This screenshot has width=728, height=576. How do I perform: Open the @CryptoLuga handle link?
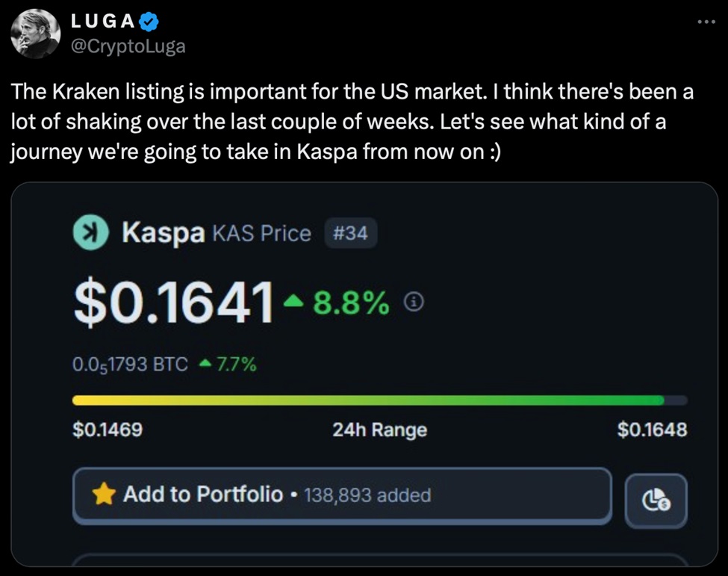(x=128, y=46)
